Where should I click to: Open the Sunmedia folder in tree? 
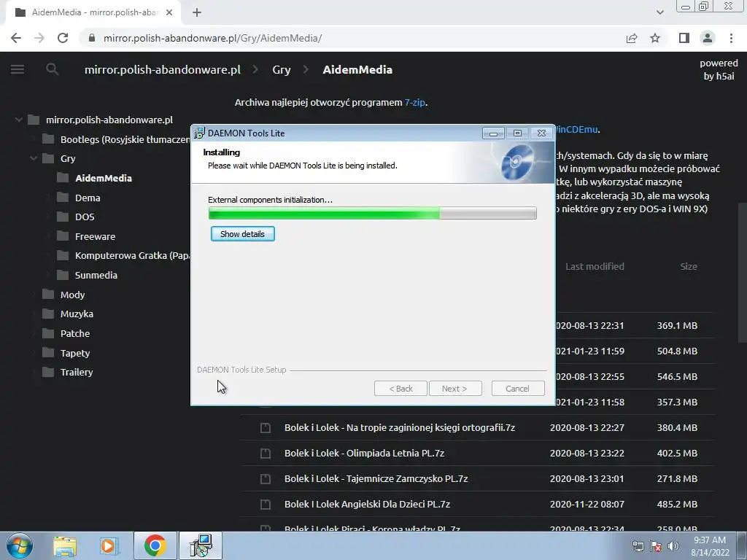96,275
